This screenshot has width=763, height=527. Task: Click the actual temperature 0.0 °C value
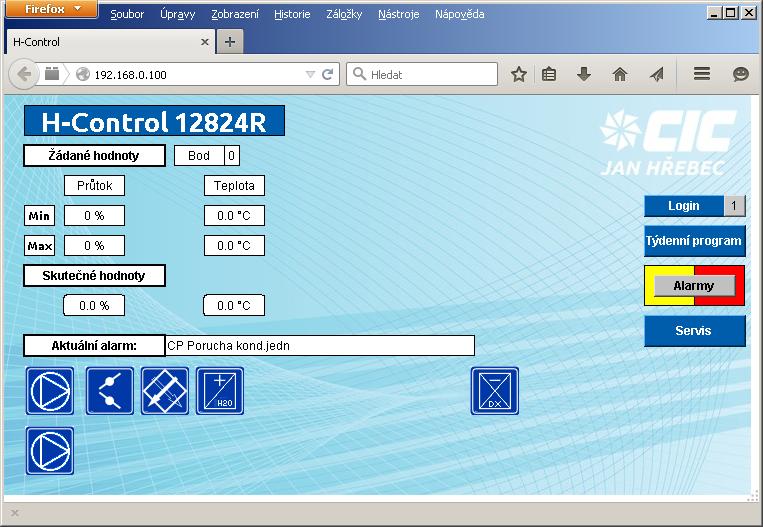click(x=234, y=306)
